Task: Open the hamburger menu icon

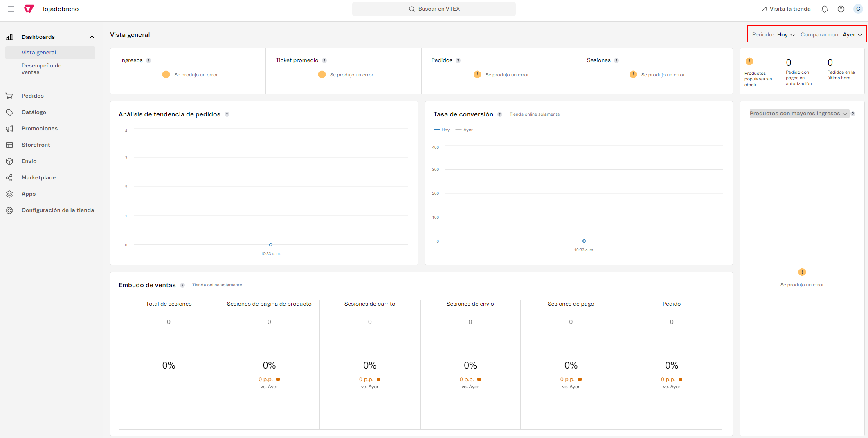Action: point(11,9)
